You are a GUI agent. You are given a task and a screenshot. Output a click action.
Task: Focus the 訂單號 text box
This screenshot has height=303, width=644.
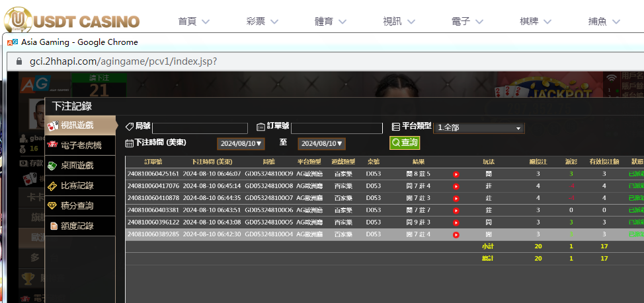337,128
